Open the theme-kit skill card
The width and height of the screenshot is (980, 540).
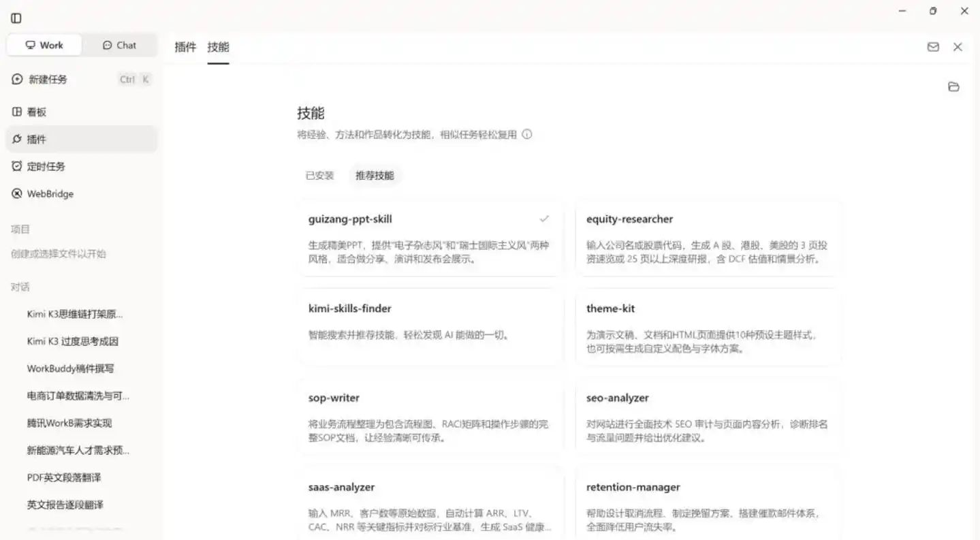coord(708,327)
